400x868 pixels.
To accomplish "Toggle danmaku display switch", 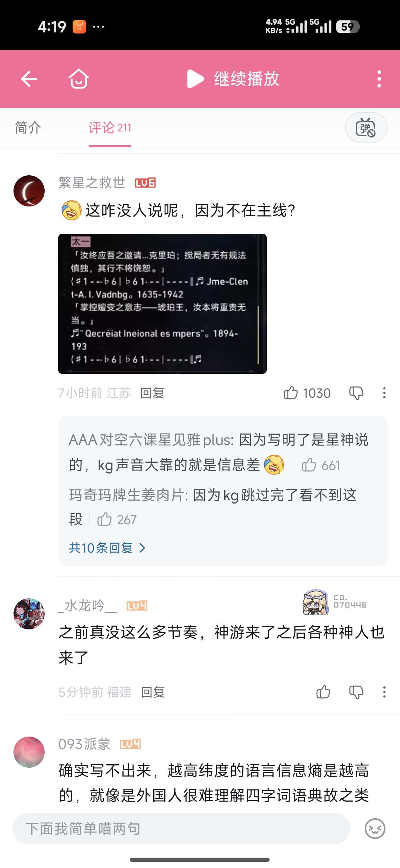I will [x=366, y=128].
